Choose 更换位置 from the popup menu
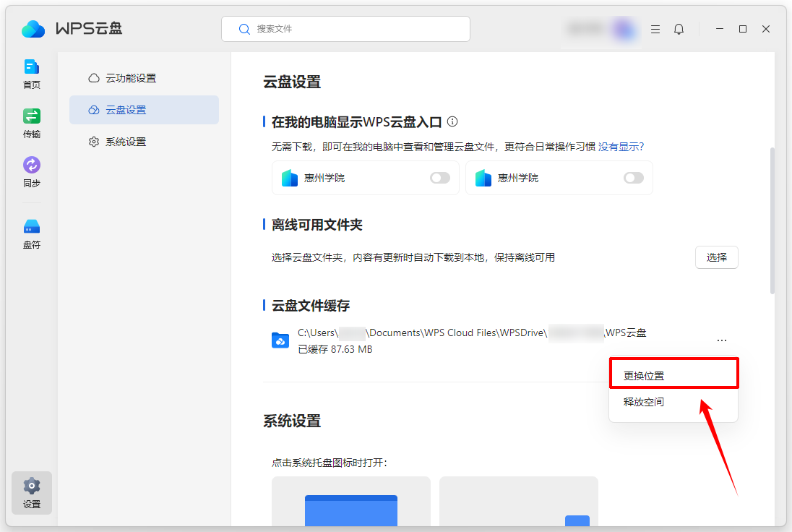This screenshot has width=792, height=532. (x=673, y=375)
